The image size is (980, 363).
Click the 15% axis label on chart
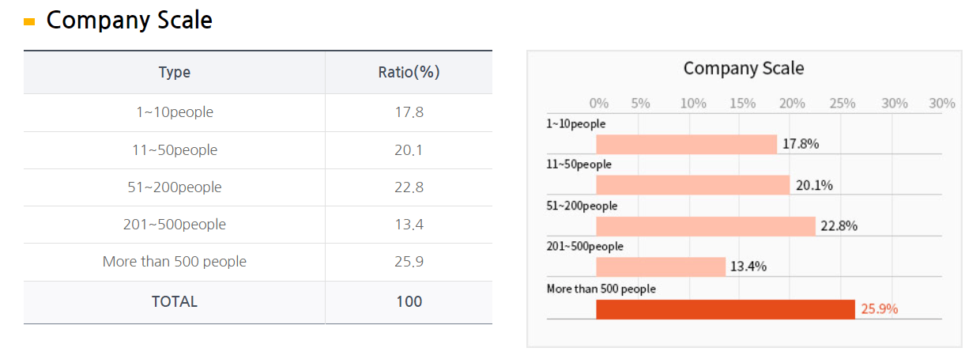pos(742,104)
